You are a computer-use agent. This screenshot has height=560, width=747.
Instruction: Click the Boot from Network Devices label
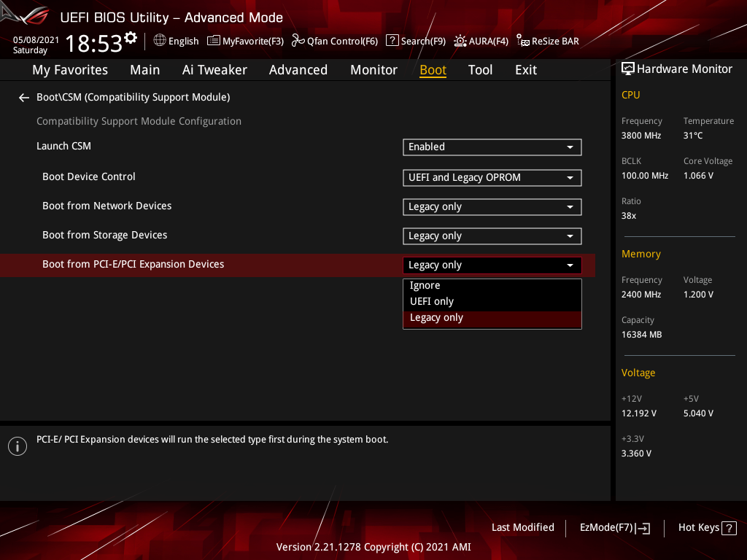[107, 206]
